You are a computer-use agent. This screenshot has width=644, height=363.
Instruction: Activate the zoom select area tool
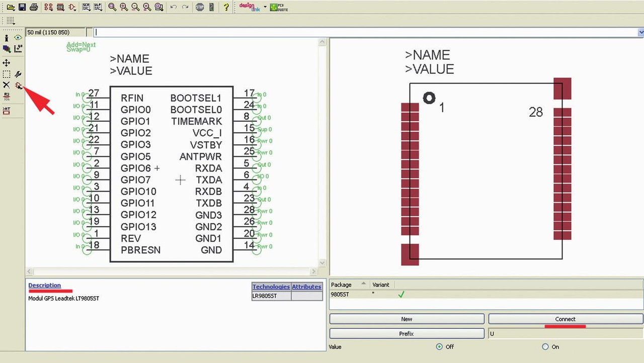pyautogui.click(x=159, y=7)
